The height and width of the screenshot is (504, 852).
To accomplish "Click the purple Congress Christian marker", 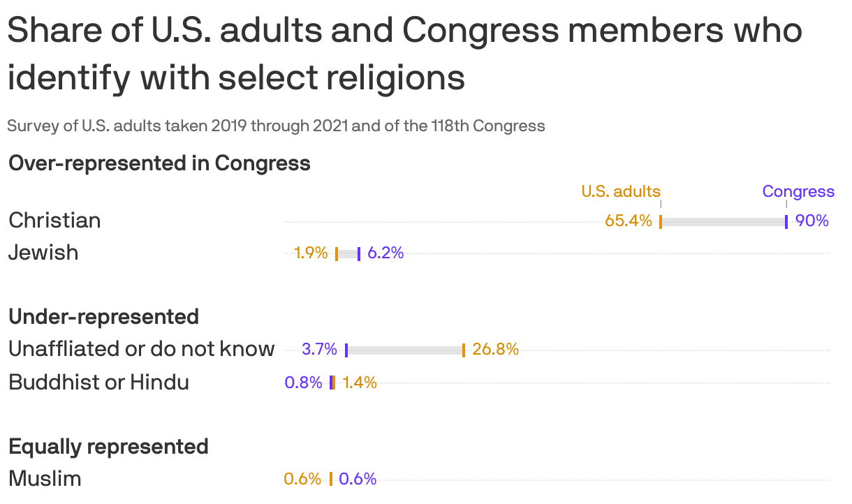I will click(x=786, y=222).
